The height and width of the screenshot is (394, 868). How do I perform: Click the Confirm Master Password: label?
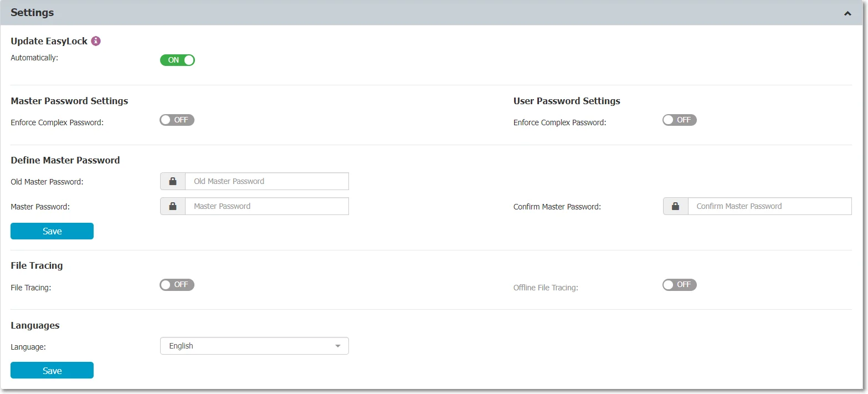click(x=557, y=207)
